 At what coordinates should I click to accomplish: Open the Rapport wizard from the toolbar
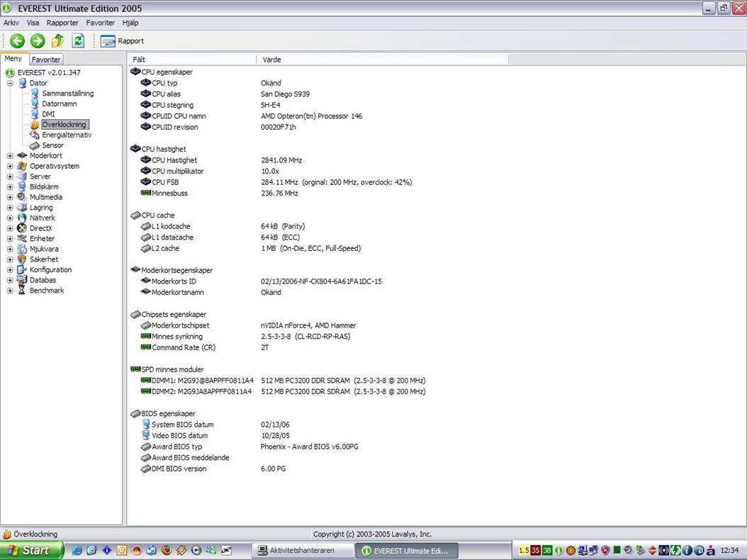click(x=122, y=41)
